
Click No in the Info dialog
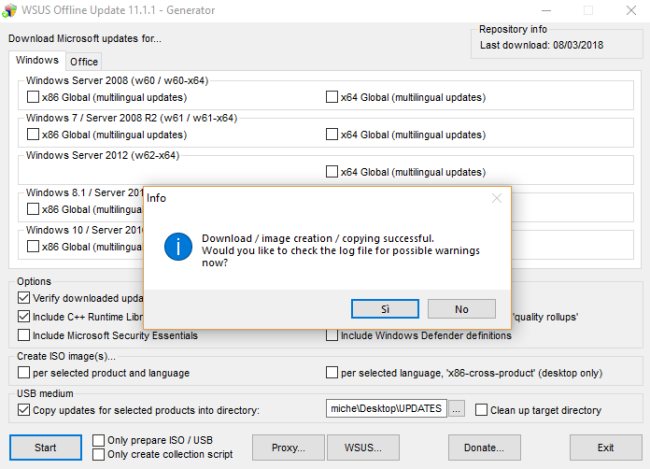[x=461, y=309]
